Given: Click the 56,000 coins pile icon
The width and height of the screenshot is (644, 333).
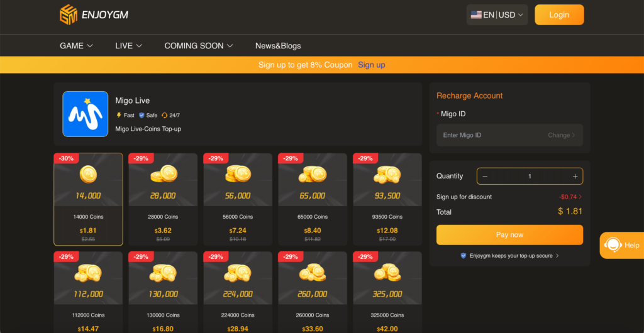Looking at the screenshot, I should pos(238,173).
